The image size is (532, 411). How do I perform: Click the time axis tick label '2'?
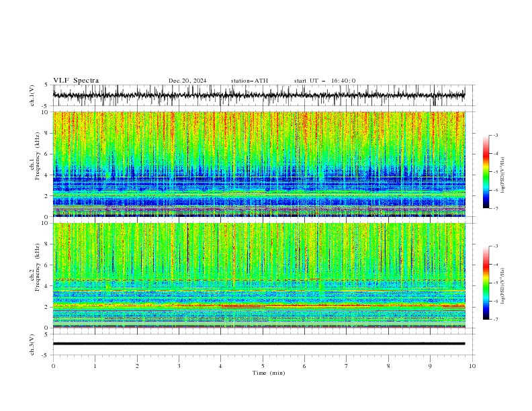pyautogui.click(x=137, y=366)
